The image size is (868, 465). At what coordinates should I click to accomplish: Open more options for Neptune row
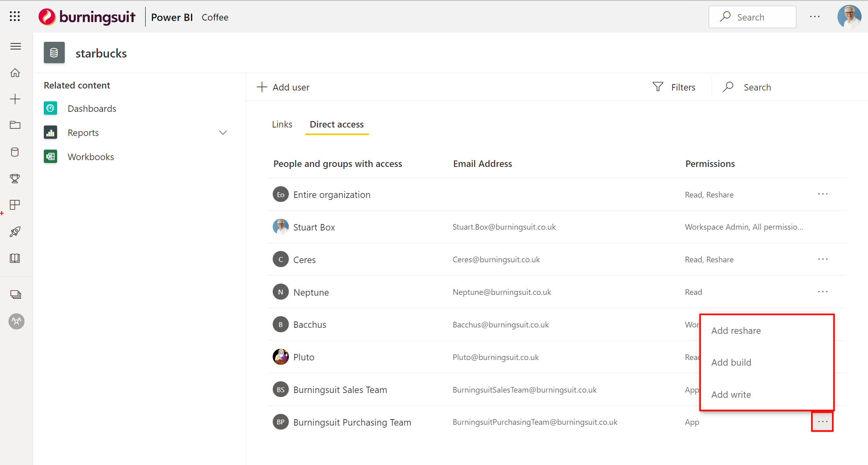(823, 292)
